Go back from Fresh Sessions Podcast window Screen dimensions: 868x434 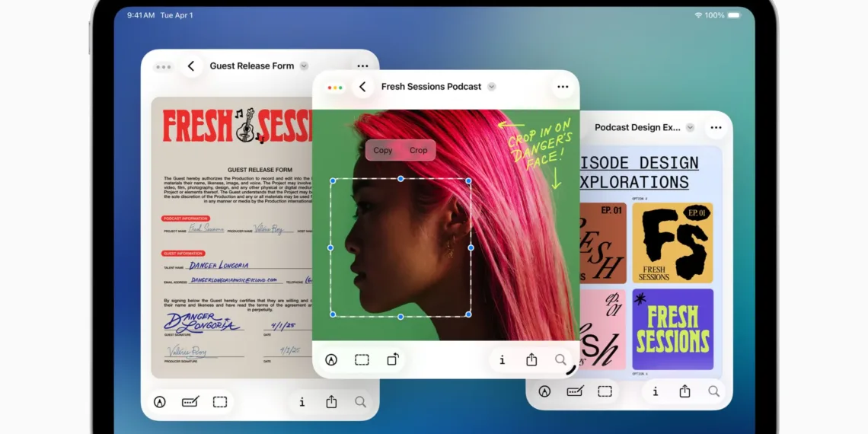click(x=362, y=87)
